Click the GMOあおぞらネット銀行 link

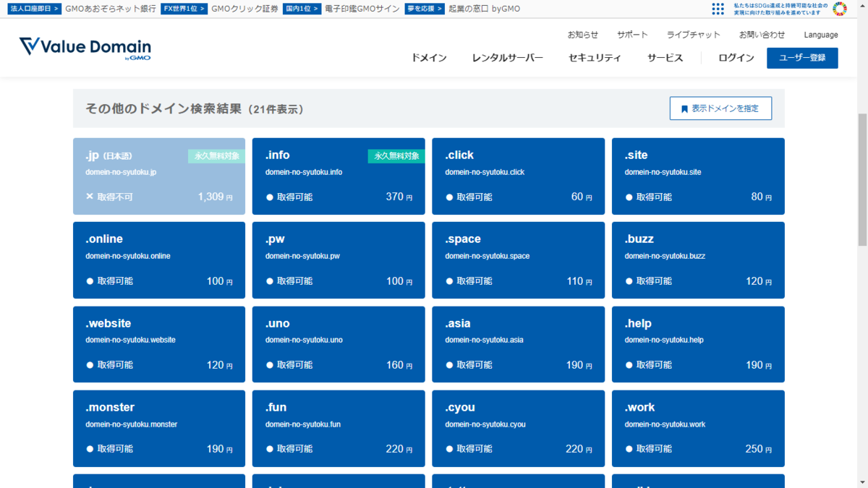point(112,9)
